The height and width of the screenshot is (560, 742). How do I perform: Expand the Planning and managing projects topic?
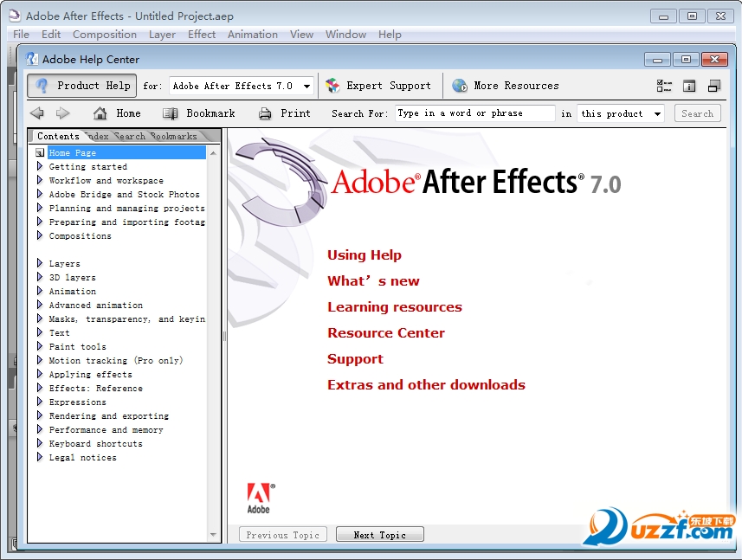[40, 208]
